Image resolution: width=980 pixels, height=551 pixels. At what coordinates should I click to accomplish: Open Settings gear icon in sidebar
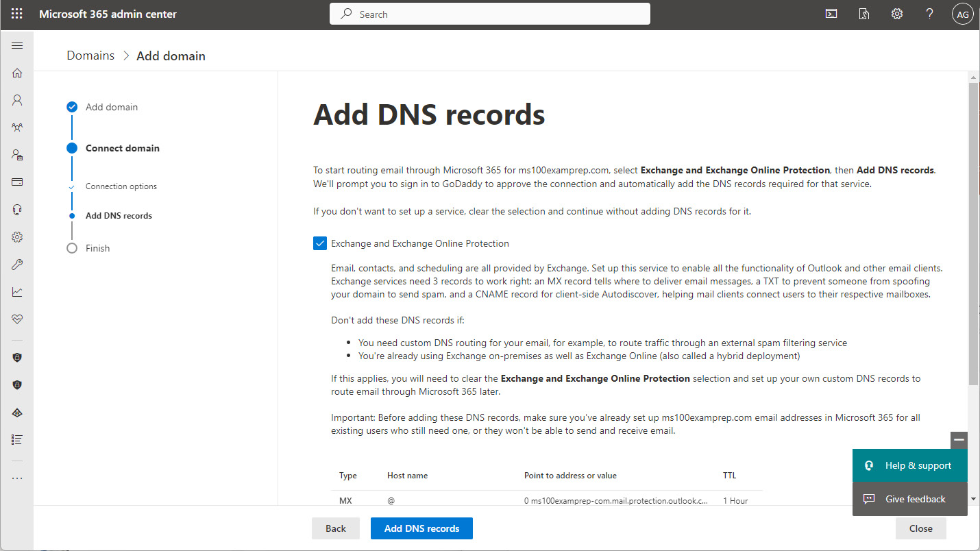point(17,237)
